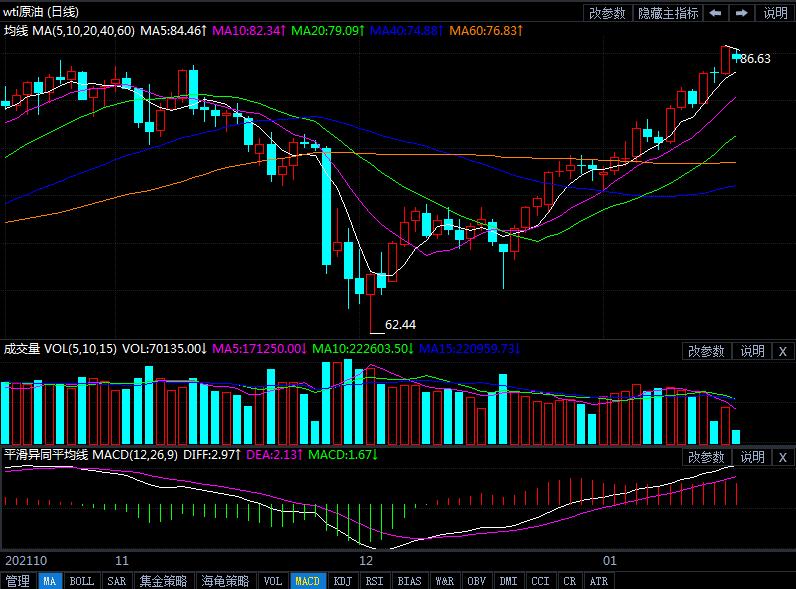796x589 pixels.
Task: Click the 12 month axis marker
Action: point(366,561)
